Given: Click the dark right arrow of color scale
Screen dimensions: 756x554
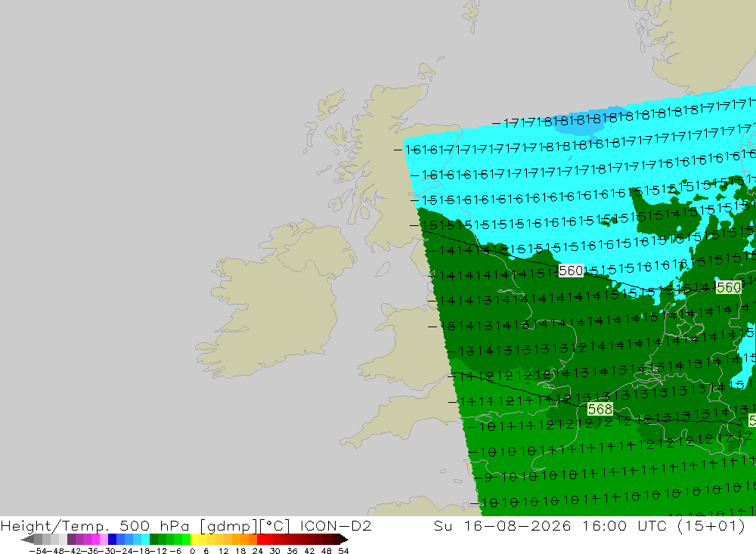Looking at the screenshot, I should click(x=344, y=539).
